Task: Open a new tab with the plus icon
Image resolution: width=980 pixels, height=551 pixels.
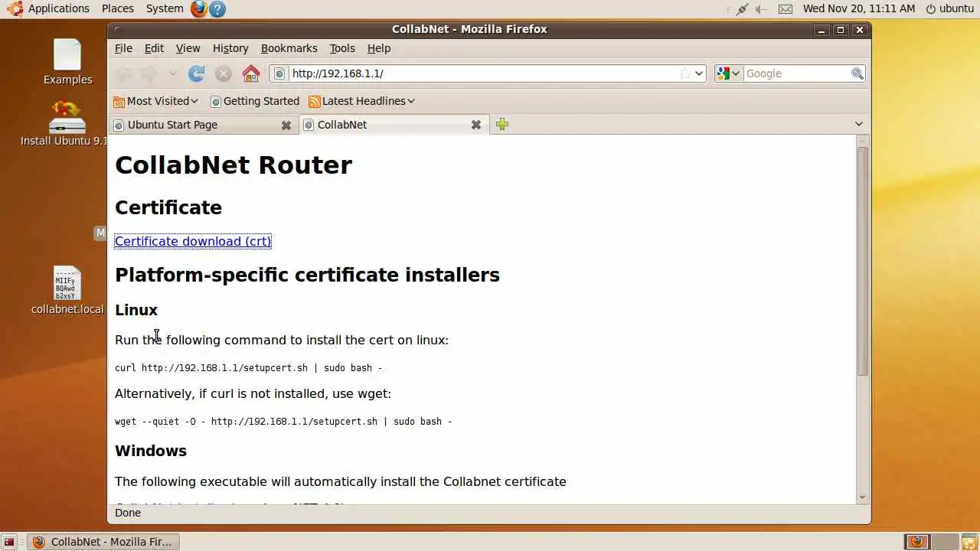Action: [x=502, y=124]
